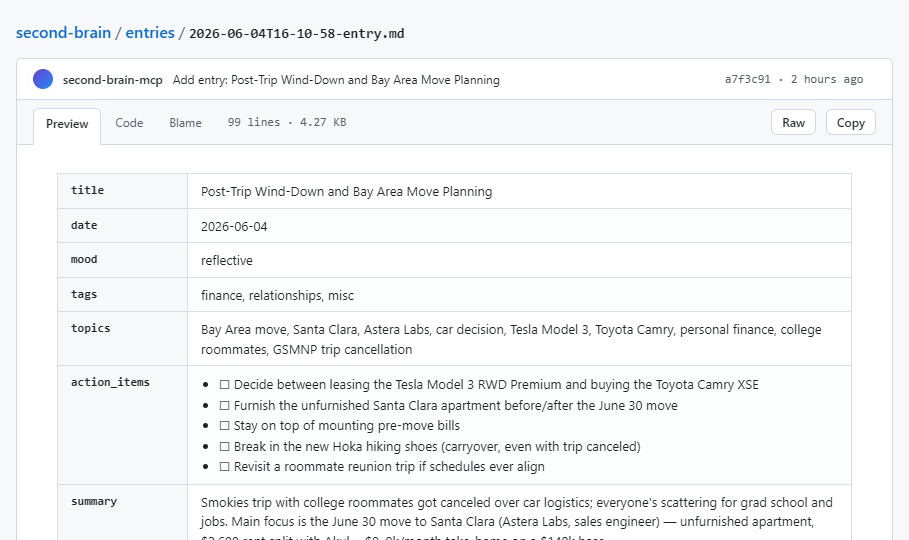Check the 'Stay on top of mounting pre-move bills' checkbox
Image resolution: width=909 pixels, height=540 pixels.
pyautogui.click(x=224, y=426)
